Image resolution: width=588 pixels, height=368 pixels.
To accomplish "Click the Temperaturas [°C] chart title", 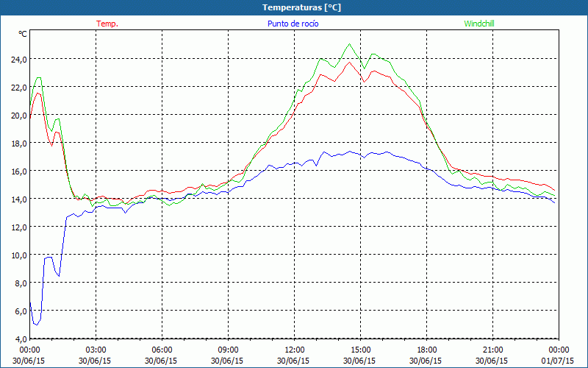I will pos(301,7).
